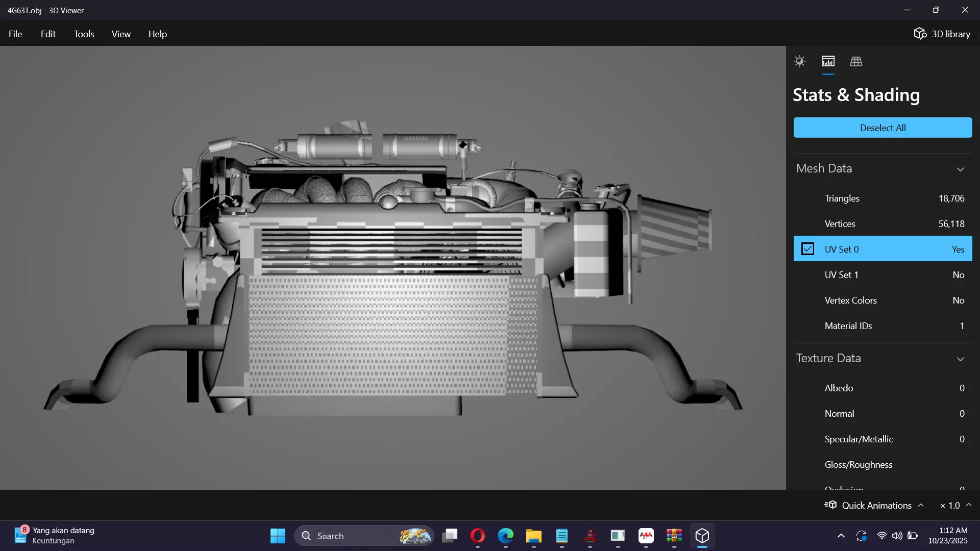Viewport: 980px width, 551px height.
Task: Click the taskbar Search box
Action: pos(364,536)
